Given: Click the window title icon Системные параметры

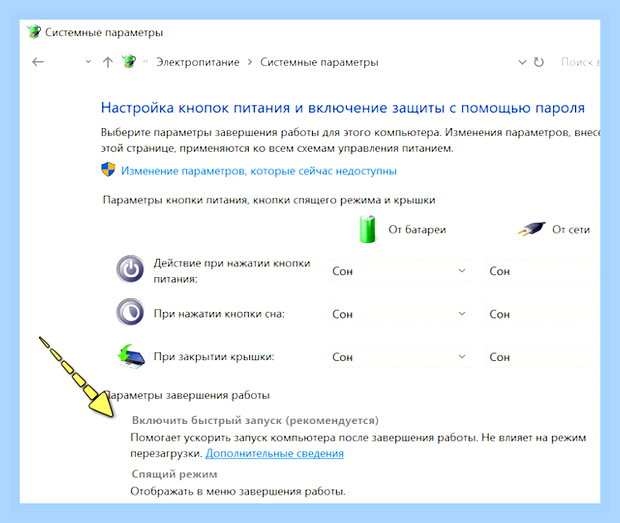Looking at the screenshot, I should tap(34, 32).
